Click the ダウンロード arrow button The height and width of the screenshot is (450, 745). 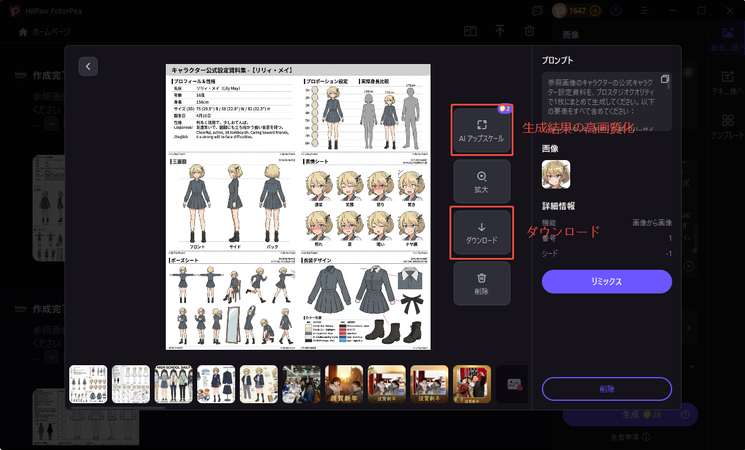click(481, 233)
